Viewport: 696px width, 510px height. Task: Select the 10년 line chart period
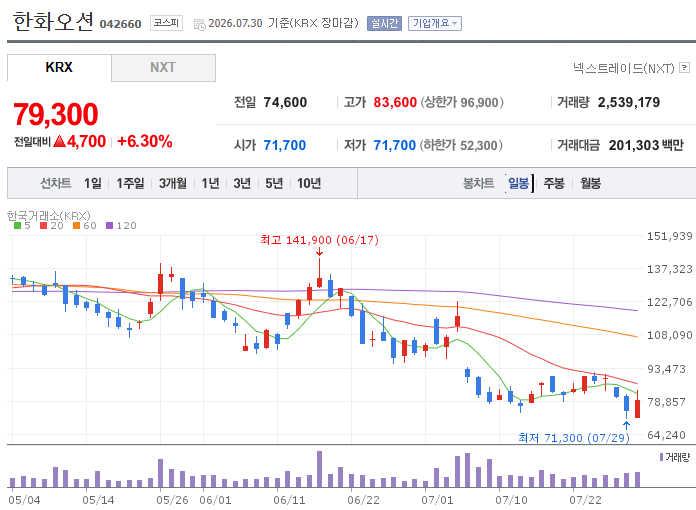point(309,183)
